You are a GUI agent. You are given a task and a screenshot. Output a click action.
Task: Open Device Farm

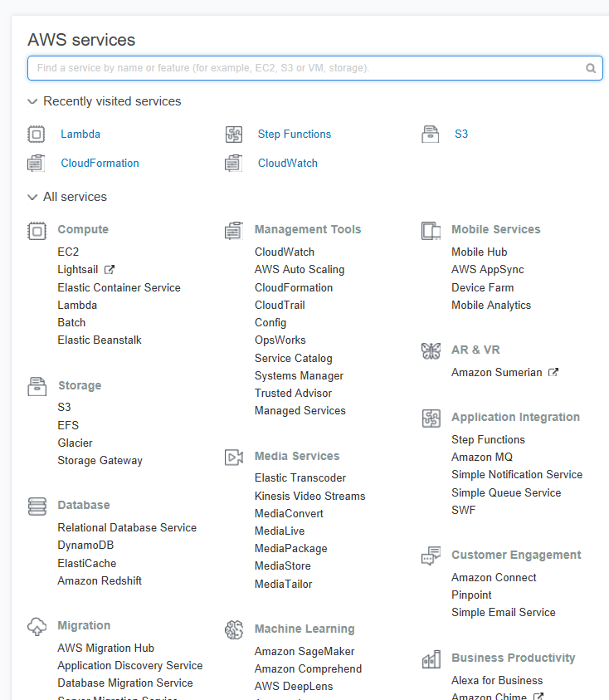483,287
